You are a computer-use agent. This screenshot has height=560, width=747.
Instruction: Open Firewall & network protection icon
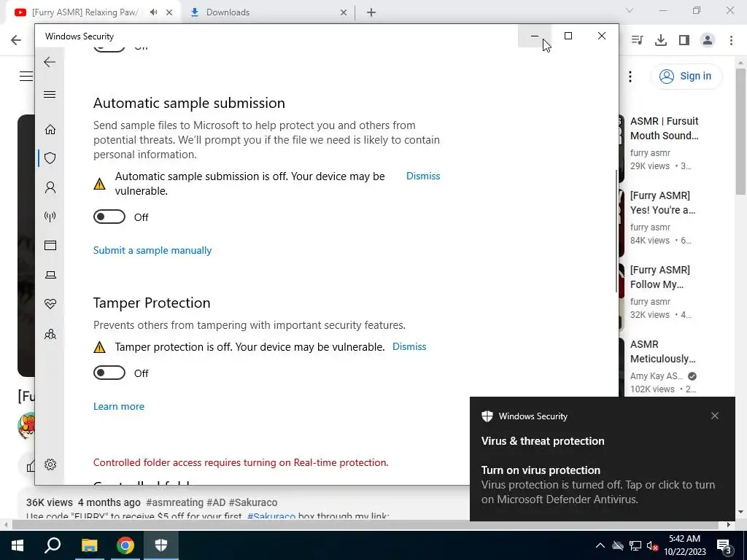tap(50, 217)
